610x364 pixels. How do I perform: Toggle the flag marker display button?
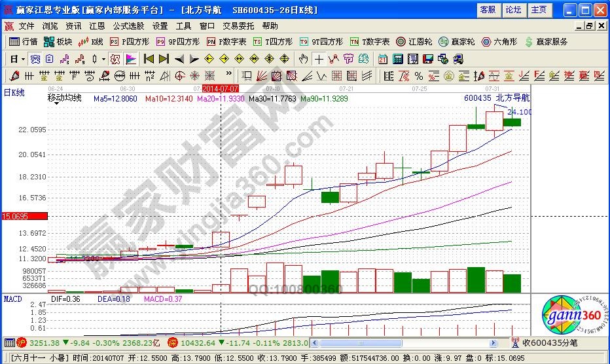pos(131,59)
